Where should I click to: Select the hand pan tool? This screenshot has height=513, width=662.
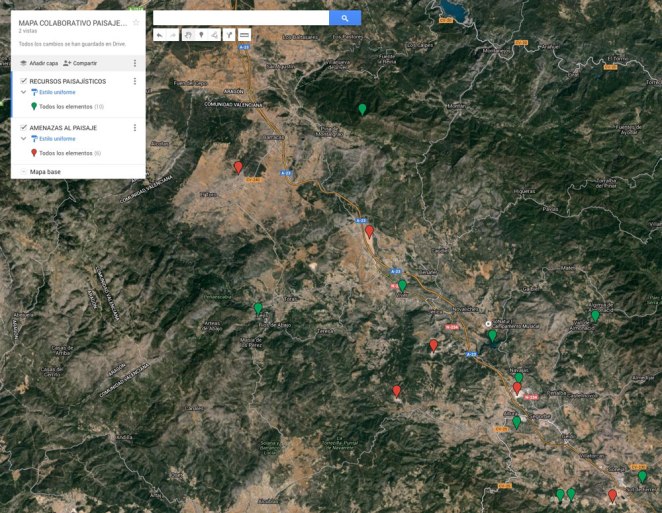click(x=188, y=35)
